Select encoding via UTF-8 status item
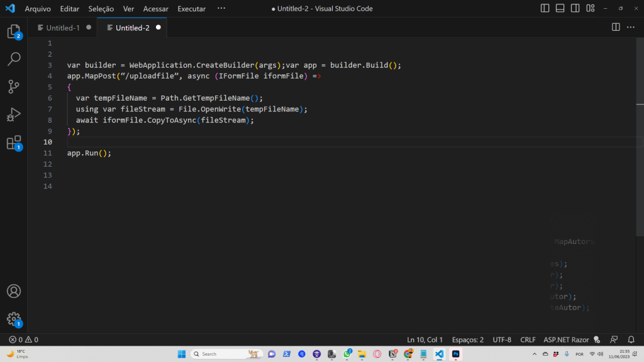Screen dimensions: 644x362 (502, 339)
